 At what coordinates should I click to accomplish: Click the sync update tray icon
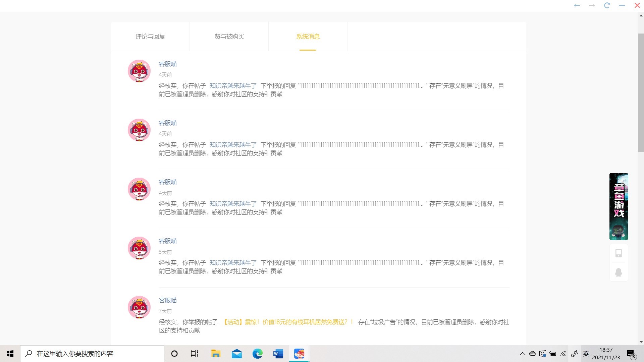(543, 354)
